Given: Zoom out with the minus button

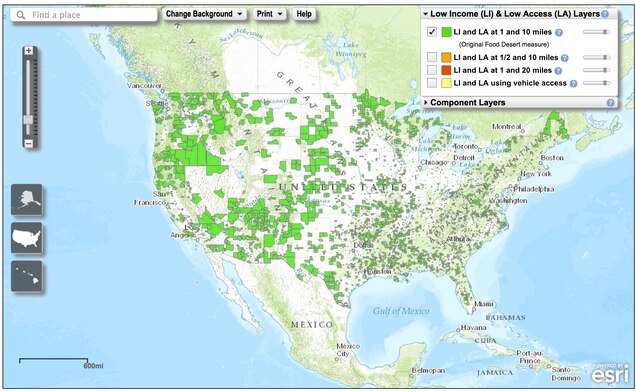Looking at the screenshot, I should (x=28, y=144).
